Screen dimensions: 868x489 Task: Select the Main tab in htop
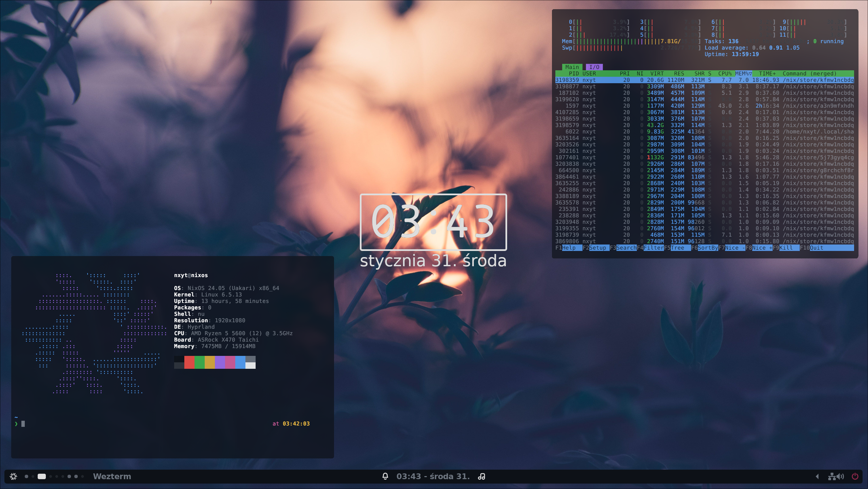pyautogui.click(x=572, y=67)
